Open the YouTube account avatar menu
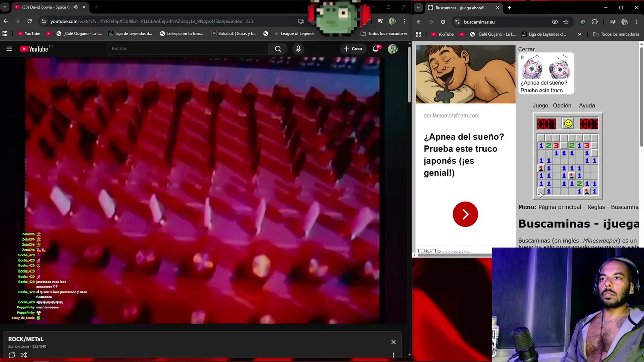Image resolution: width=644 pixels, height=362 pixels. coord(393,49)
